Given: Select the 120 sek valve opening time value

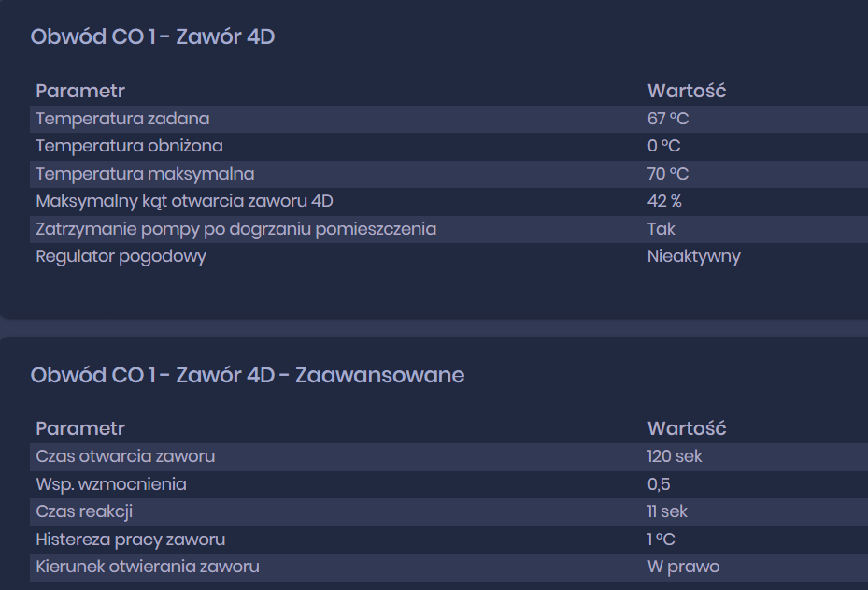Looking at the screenshot, I should point(675,456).
